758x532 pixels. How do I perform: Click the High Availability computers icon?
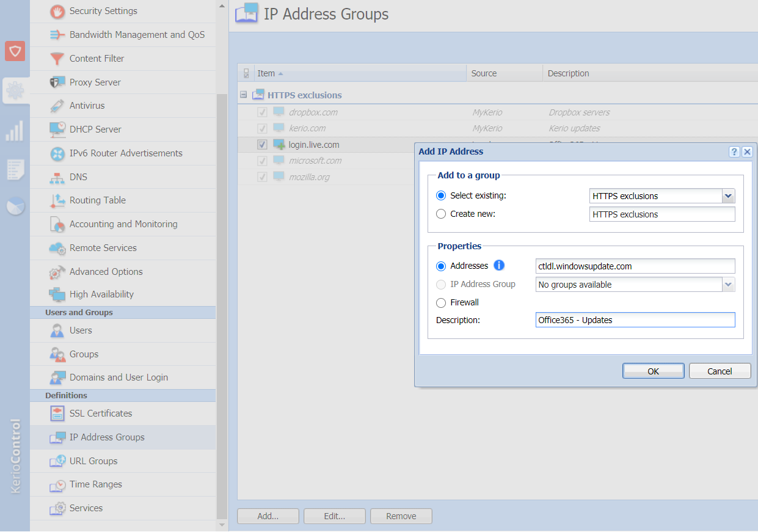click(57, 294)
